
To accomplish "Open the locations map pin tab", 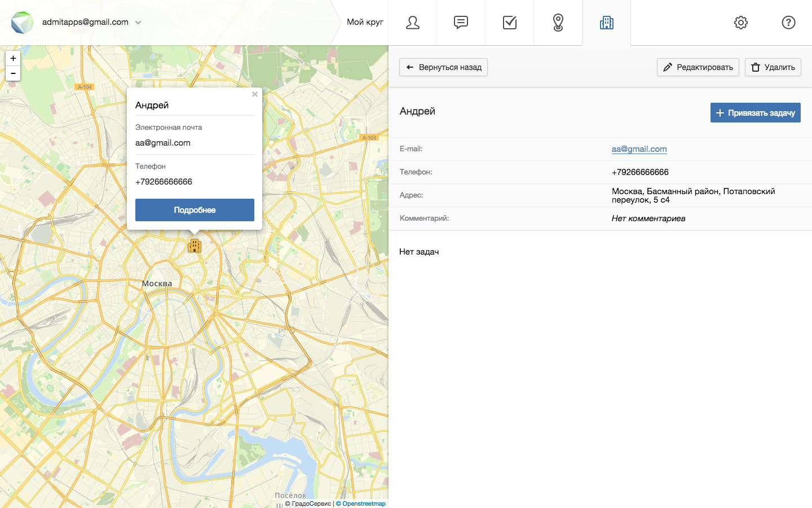I will tap(558, 23).
